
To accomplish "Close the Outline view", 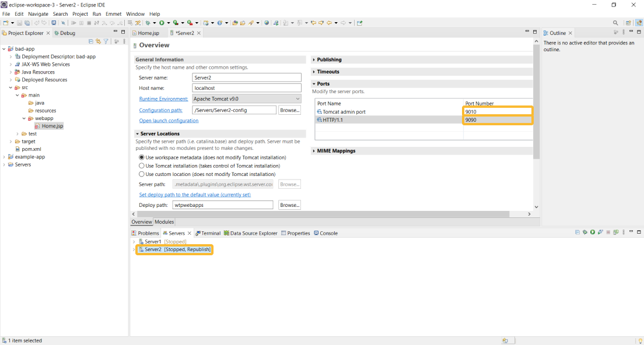I will [x=570, y=33].
